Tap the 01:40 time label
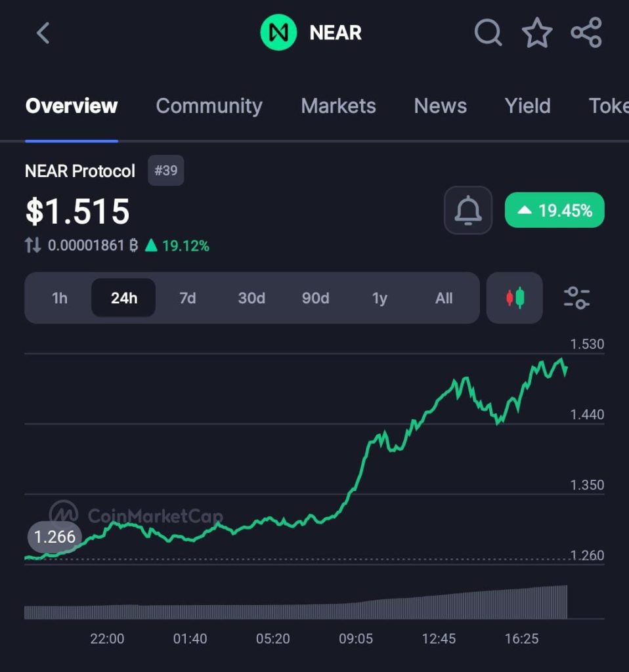Image resolution: width=629 pixels, height=672 pixels. pos(190,639)
